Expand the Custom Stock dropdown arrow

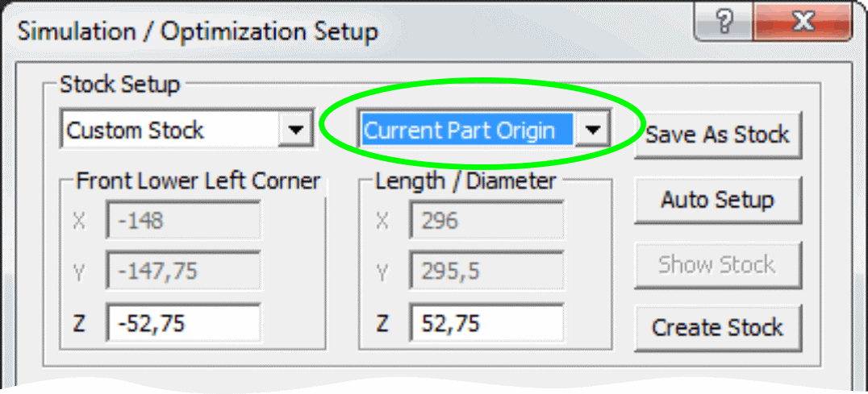296,131
